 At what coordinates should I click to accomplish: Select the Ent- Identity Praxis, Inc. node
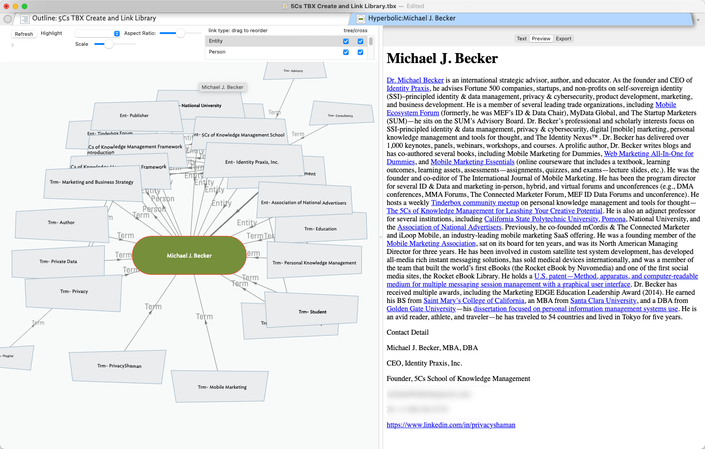[x=252, y=162]
